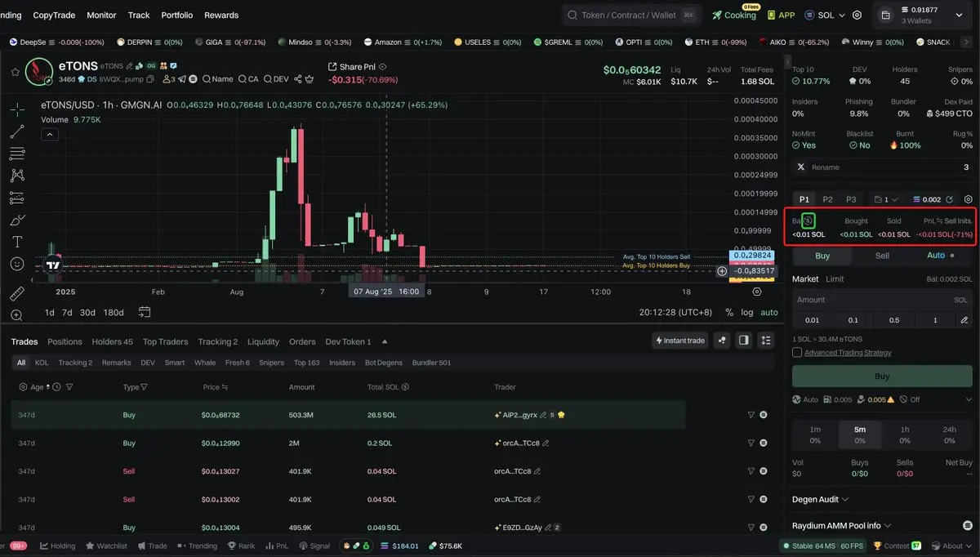Open chart settings gear below price axis
This screenshot has width=980, height=557.
(757, 292)
